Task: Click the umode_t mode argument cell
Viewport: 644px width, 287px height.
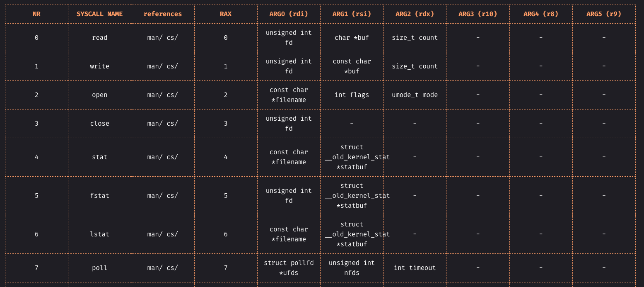Action: (x=415, y=95)
